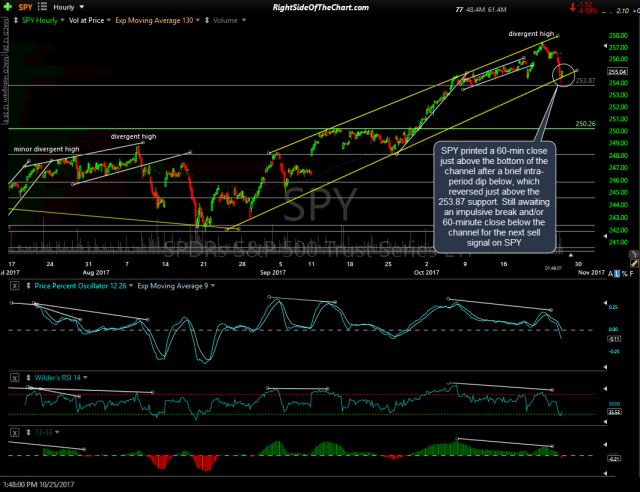640x492 pixels.
Task: Select the 253.87 support level label
Action: click(585, 81)
